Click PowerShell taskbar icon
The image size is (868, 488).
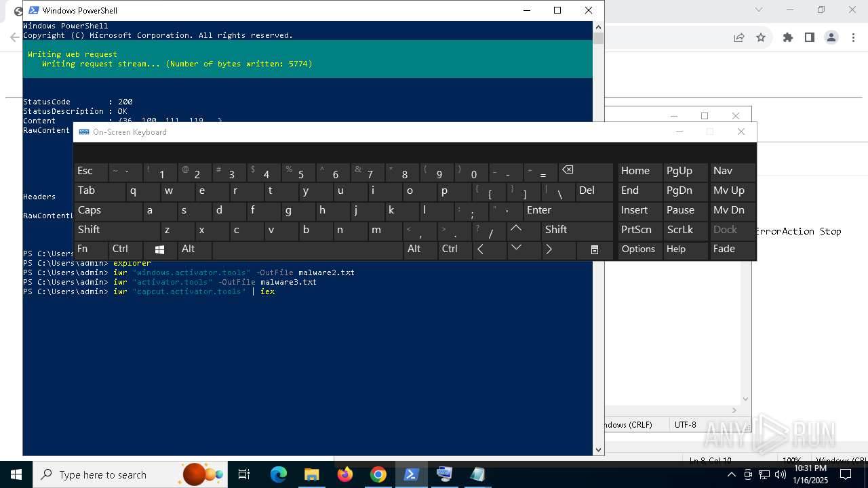click(411, 474)
